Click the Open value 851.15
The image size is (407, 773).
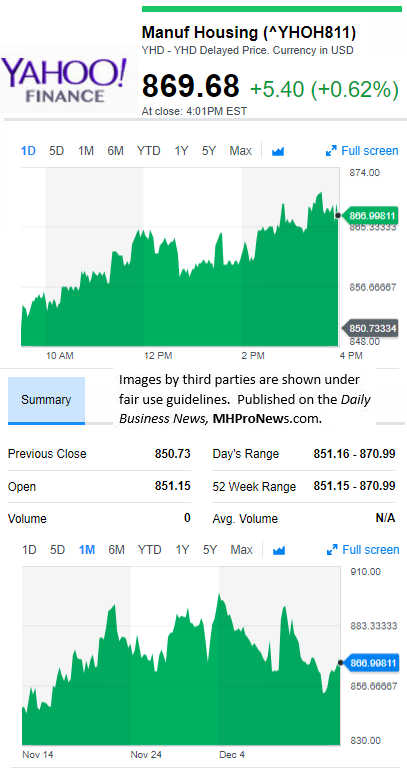click(172, 486)
